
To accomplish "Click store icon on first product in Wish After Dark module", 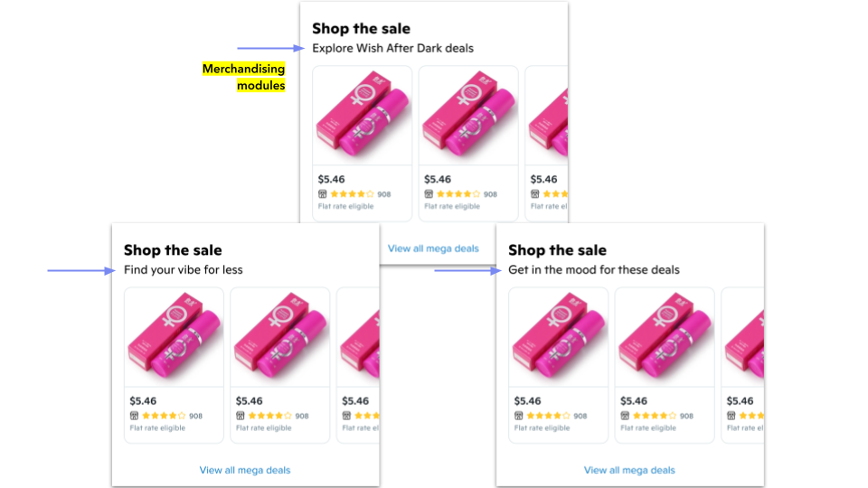I will click(x=323, y=194).
